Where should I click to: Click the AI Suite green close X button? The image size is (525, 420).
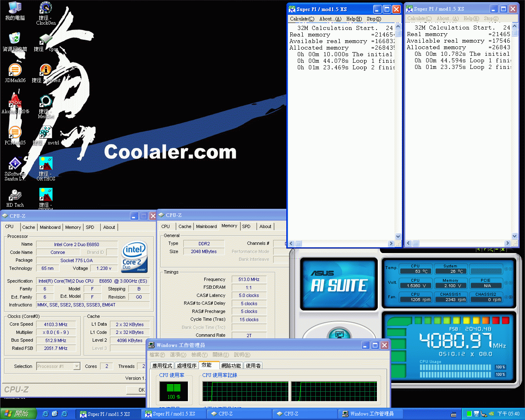point(502,249)
